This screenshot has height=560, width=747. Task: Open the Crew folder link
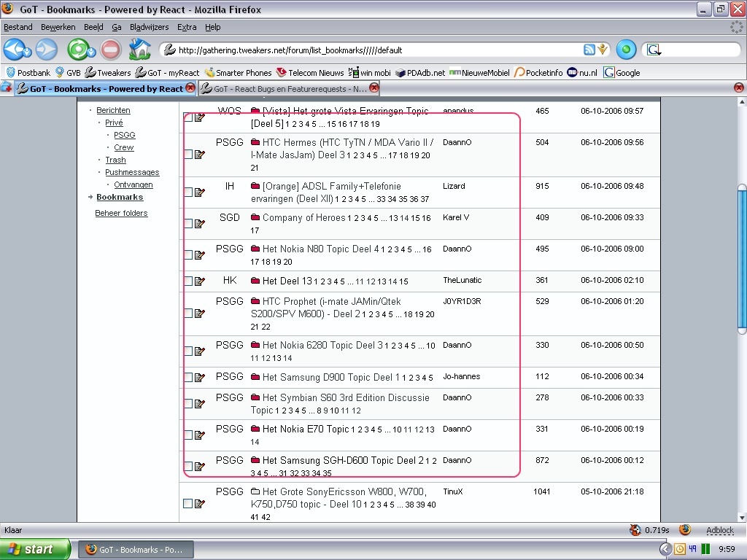pyautogui.click(x=124, y=147)
